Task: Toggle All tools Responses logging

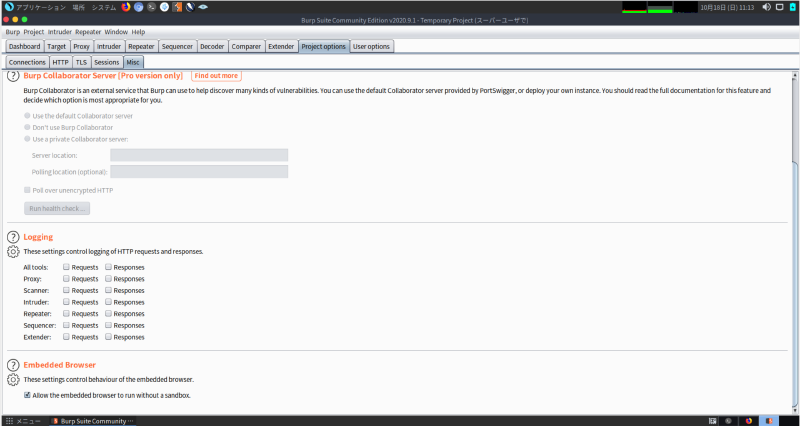Action: pos(109,268)
